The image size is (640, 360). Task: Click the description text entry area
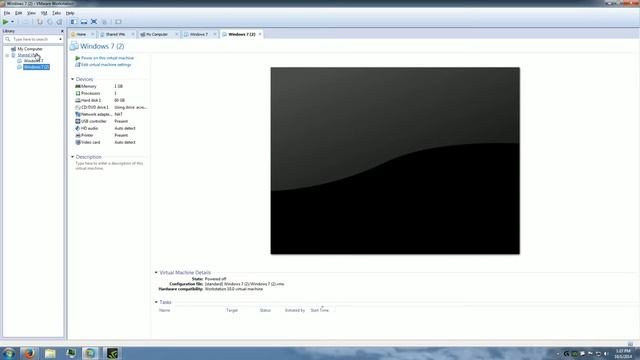(109, 166)
